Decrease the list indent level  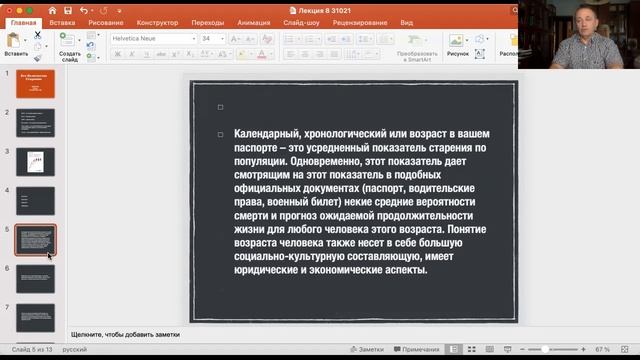coord(331,39)
